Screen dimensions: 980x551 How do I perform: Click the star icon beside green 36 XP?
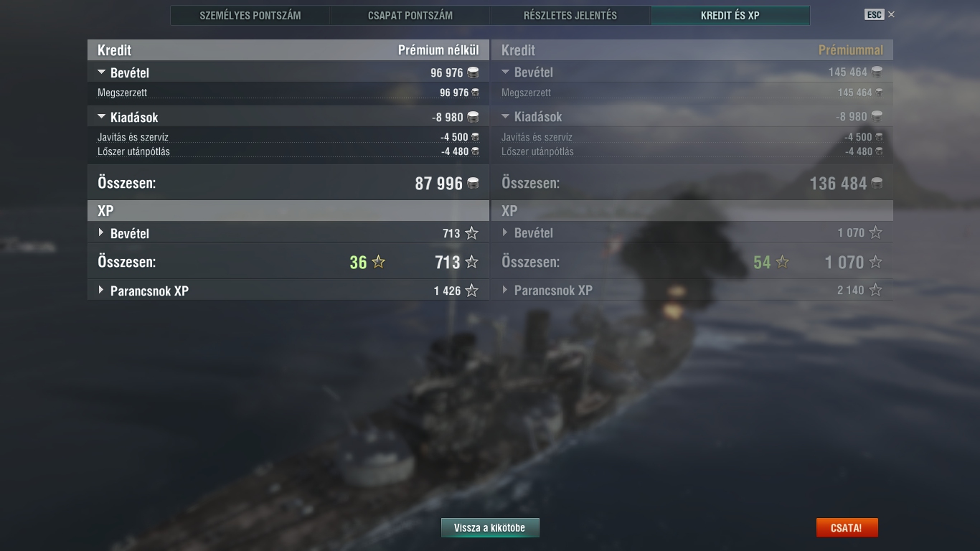click(x=379, y=263)
